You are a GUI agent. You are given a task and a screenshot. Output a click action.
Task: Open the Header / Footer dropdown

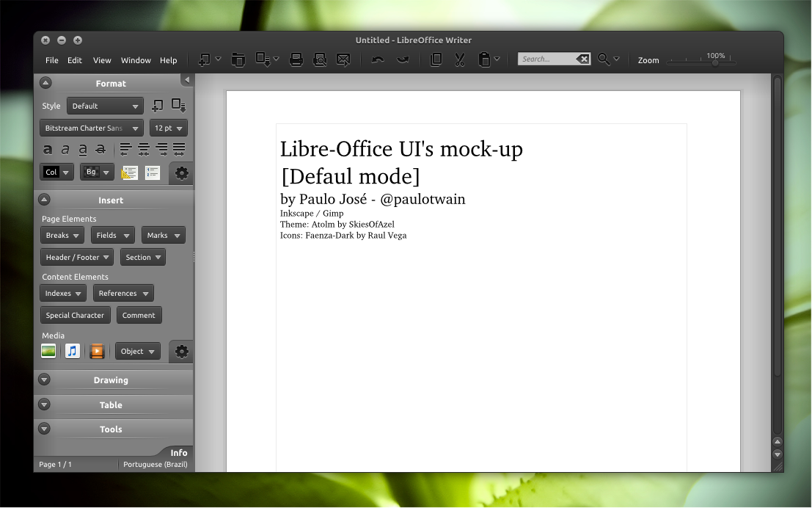[76, 257]
